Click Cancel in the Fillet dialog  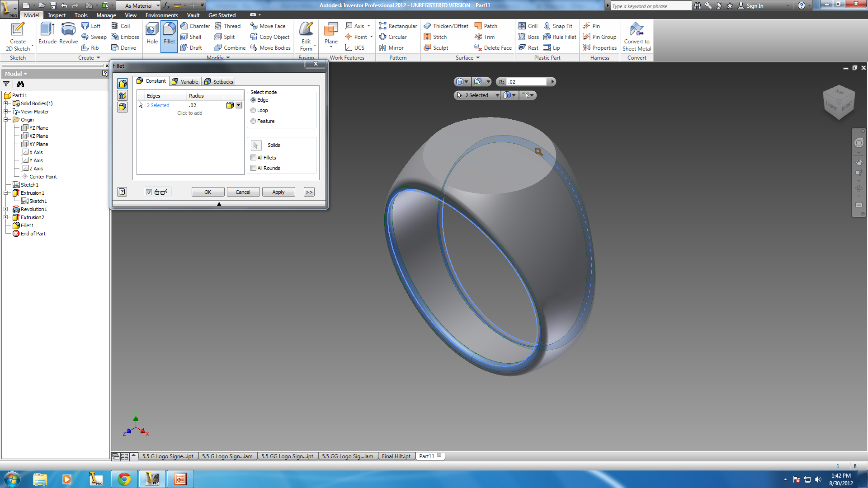coord(243,192)
